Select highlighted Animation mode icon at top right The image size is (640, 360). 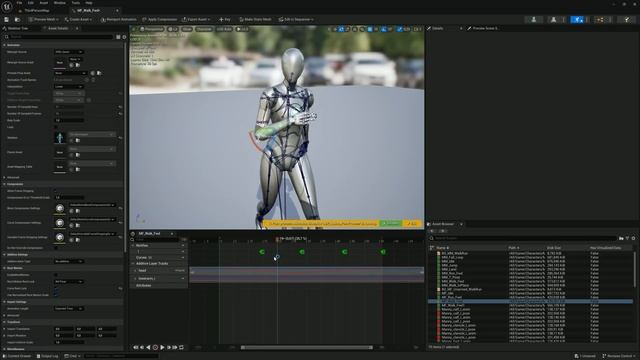coord(577,19)
